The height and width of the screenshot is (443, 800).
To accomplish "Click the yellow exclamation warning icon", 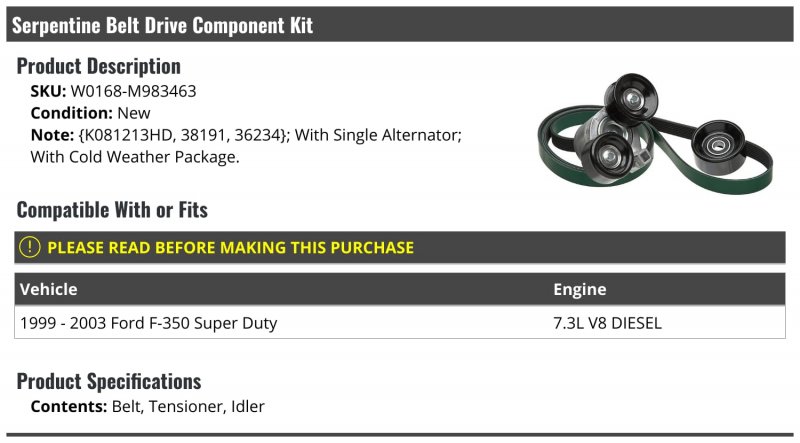I will coord(30,248).
